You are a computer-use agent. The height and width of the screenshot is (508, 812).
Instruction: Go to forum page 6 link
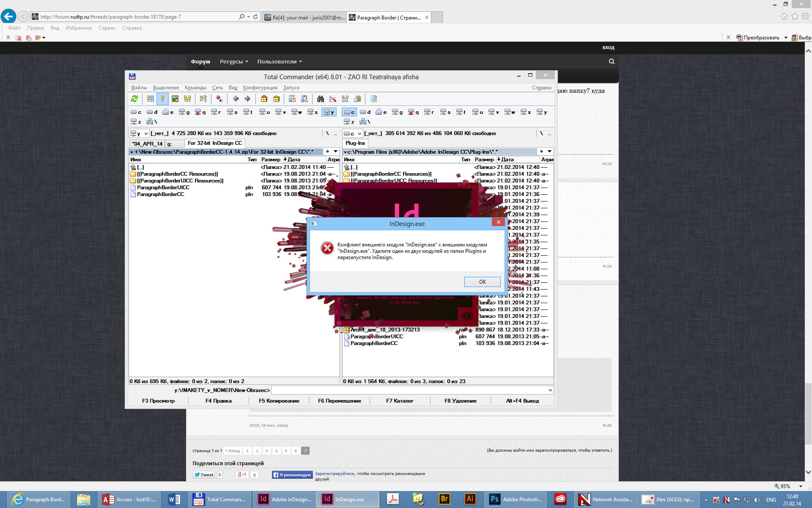tap(296, 450)
